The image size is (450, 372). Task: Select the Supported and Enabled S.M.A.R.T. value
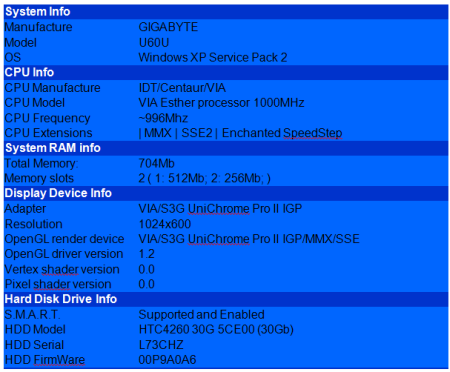(x=201, y=315)
